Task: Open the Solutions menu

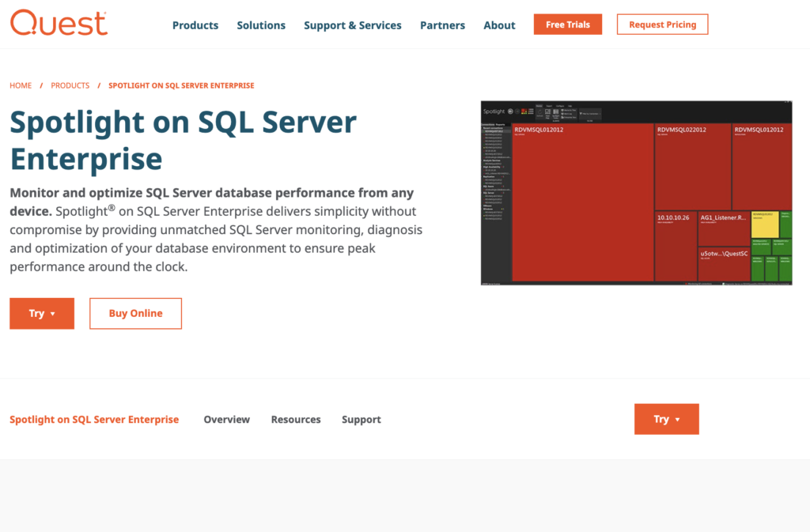Action: (x=261, y=25)
